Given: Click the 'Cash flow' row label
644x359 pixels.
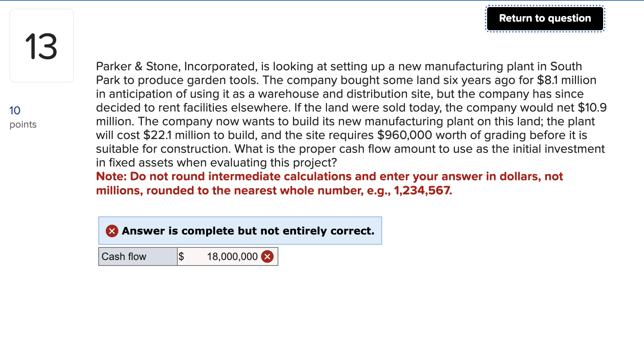Looking at the screenshot, I should (124, 256).
